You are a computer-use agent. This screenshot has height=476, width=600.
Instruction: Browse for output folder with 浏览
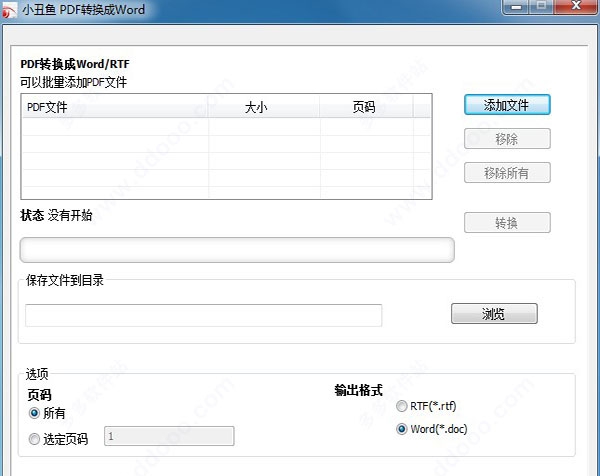click(494, 314)
